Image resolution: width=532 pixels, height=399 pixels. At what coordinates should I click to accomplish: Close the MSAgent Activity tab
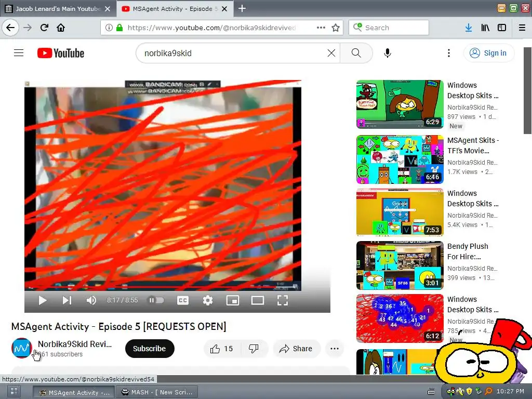(224, 9)
